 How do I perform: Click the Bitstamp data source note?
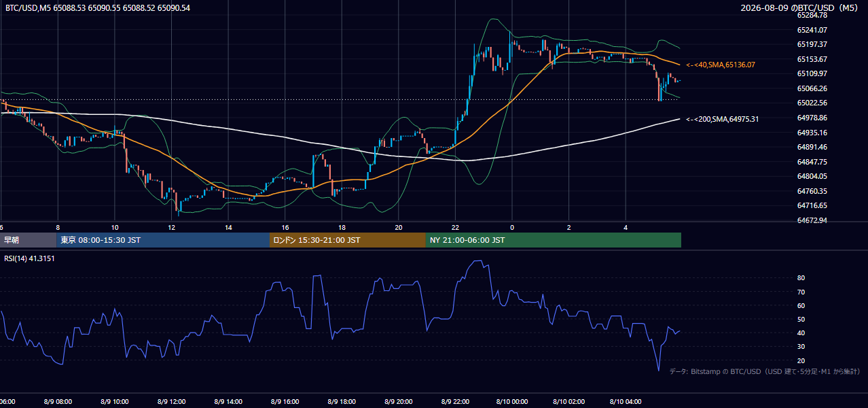click(x=765, y=371)
